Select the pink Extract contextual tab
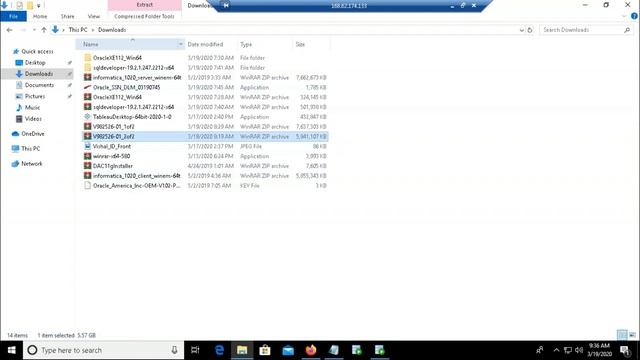This screenshot has height=360, width=640. [x=144, y=5]
